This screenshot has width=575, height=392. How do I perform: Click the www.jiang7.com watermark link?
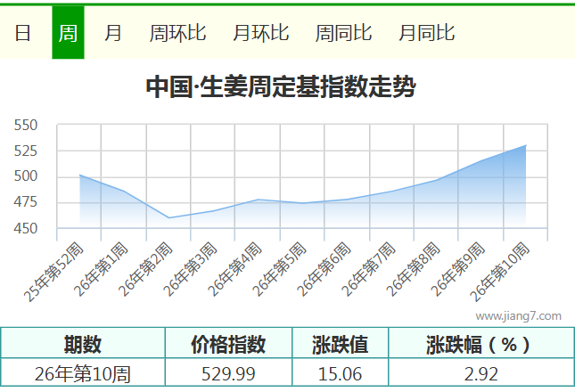pos(518,315)
